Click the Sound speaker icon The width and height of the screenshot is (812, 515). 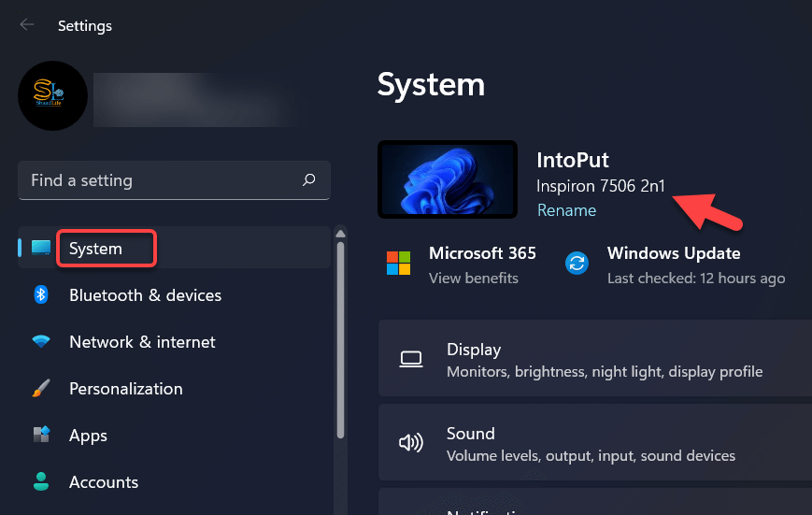click(411, 442)
